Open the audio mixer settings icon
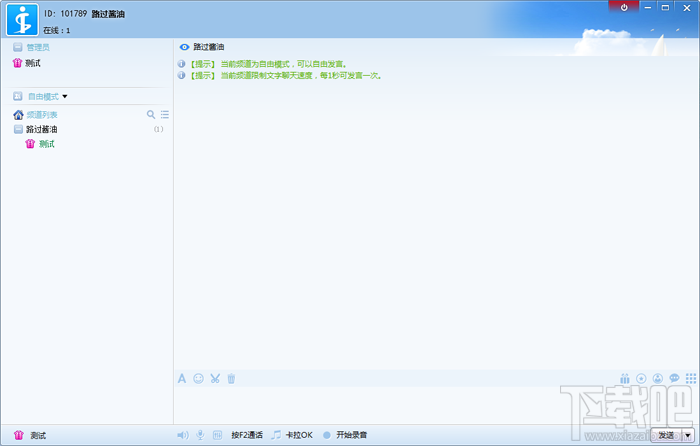This screenshot has width=700, height=446. [x=217, y=435]
